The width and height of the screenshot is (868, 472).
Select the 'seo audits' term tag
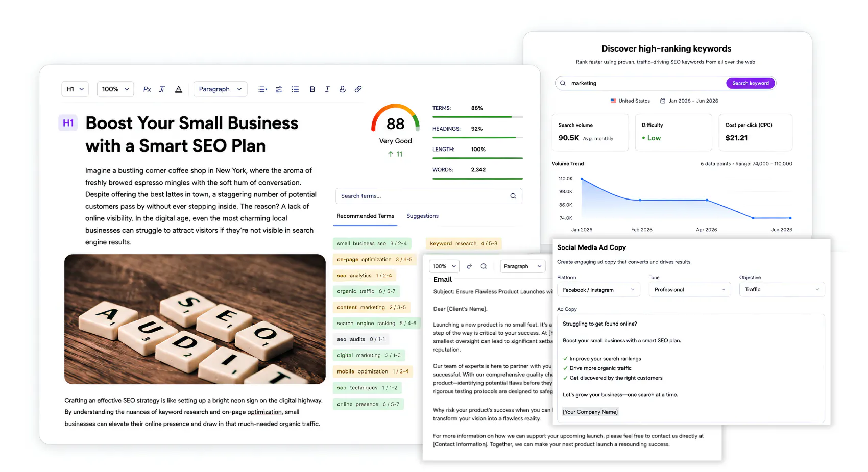pyautogui.click(x=361, y=339)
